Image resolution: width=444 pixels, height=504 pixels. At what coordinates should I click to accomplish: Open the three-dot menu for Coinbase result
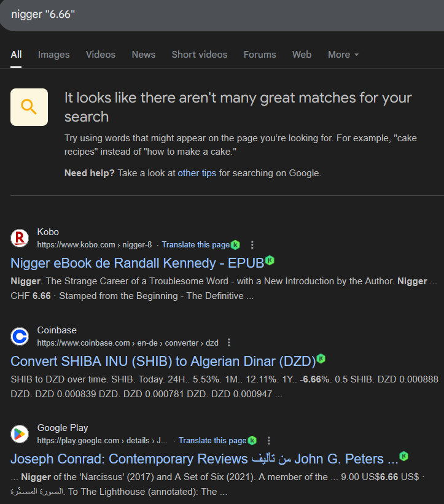click(229, 343)
